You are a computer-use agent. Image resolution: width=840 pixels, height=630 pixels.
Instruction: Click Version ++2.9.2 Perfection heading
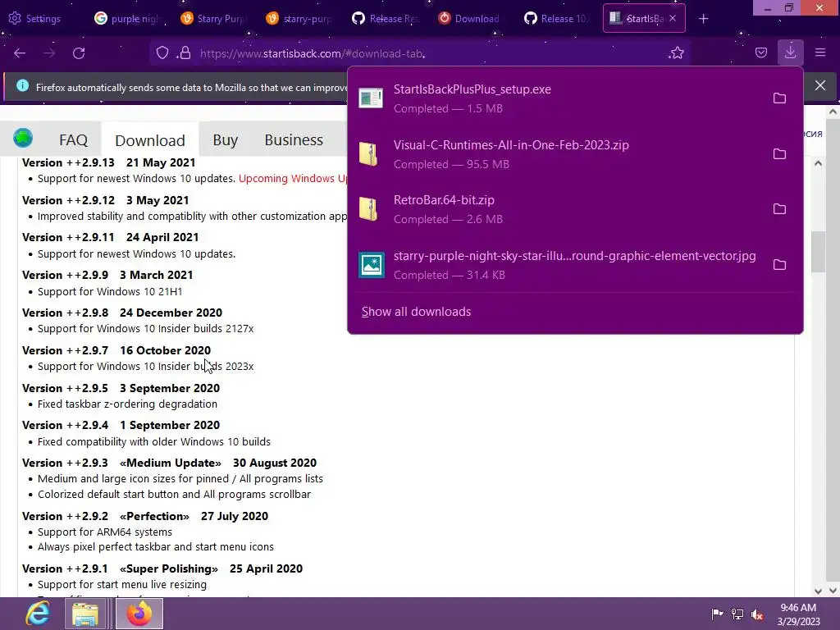pos(145,516)
